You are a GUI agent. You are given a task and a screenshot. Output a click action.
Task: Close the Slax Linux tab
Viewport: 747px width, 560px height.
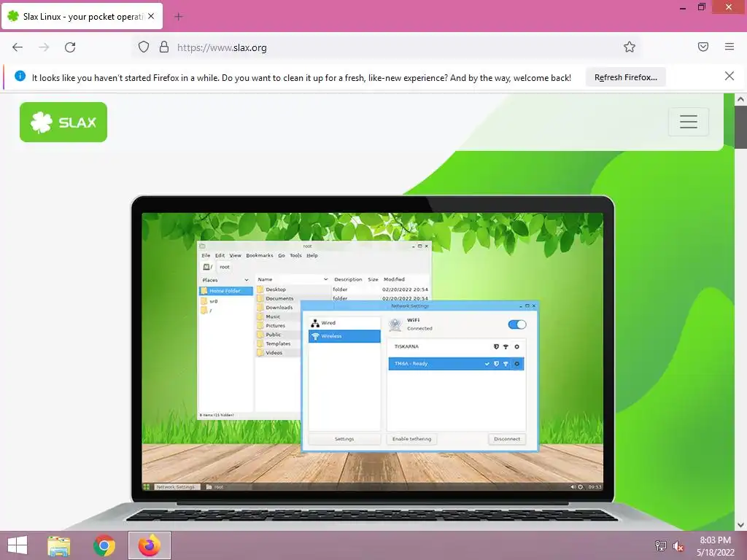point(151,16)
